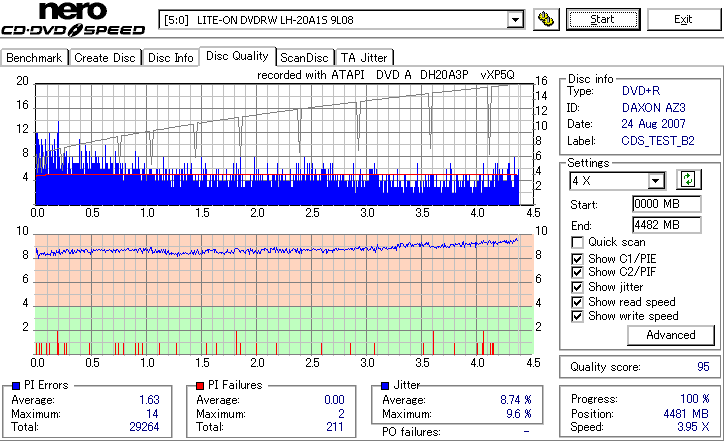724x441 pixels.
Task: Click the red PI Failures legend square
Action: click(200, 386)
